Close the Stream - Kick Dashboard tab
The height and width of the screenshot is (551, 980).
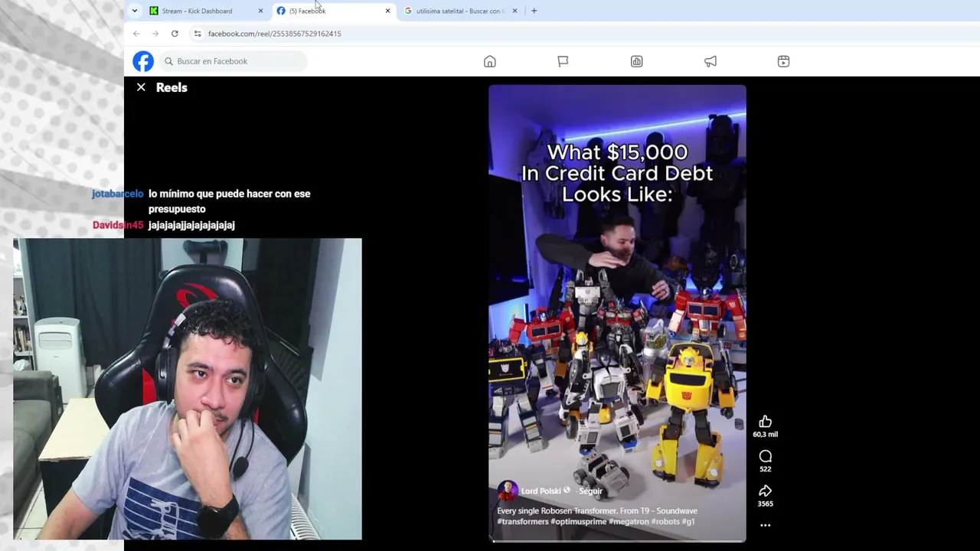(260, 11)
